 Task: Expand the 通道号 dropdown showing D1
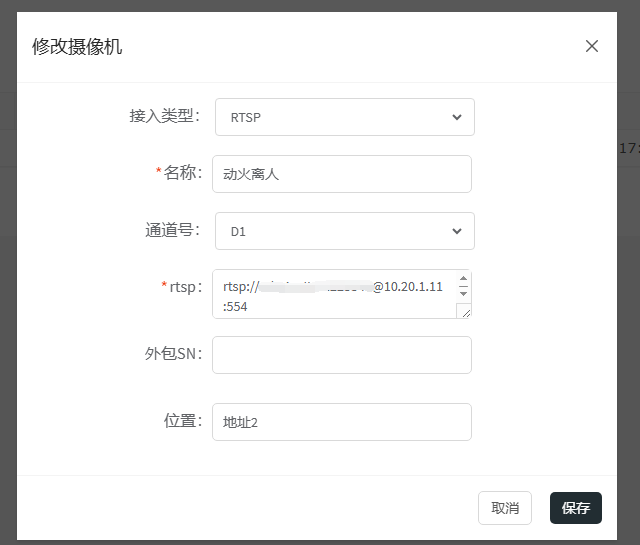[x=344, y=231]
